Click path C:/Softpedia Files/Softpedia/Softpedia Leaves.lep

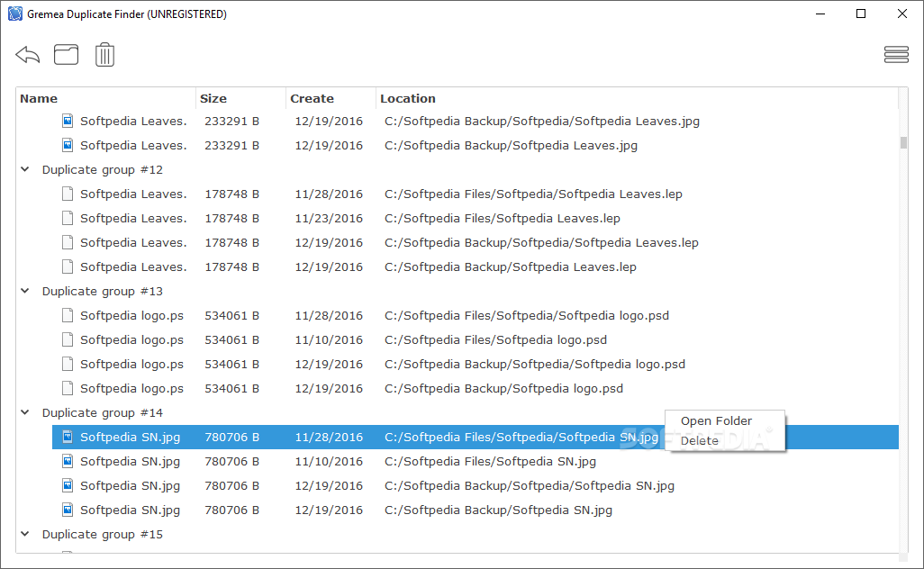533,194
